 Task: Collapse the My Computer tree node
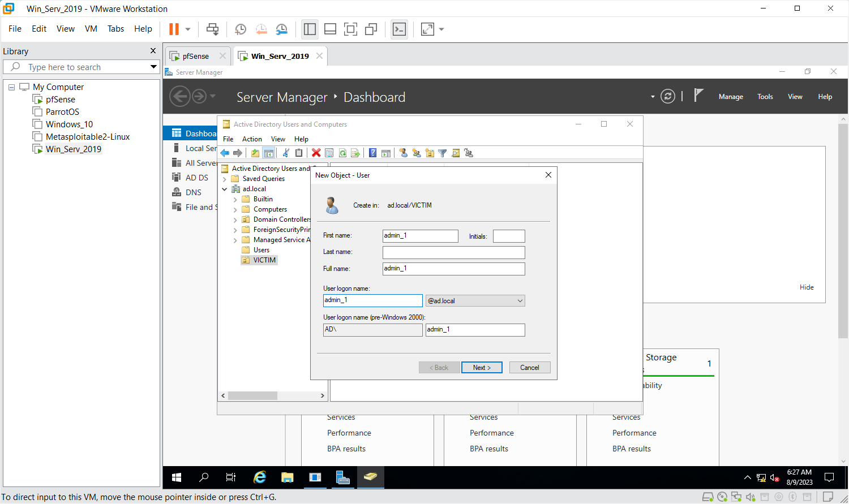tap(11, 87)
